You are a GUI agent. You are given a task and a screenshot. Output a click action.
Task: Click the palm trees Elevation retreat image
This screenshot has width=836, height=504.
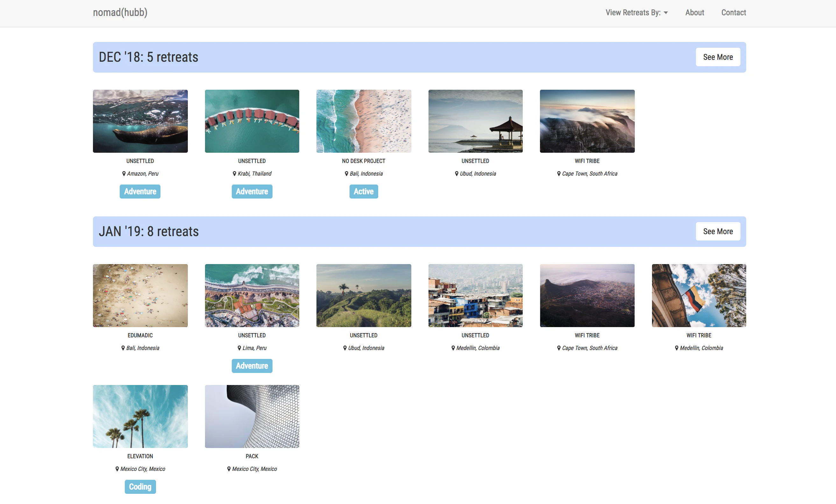pyautogui.click(x=140, y=416)
